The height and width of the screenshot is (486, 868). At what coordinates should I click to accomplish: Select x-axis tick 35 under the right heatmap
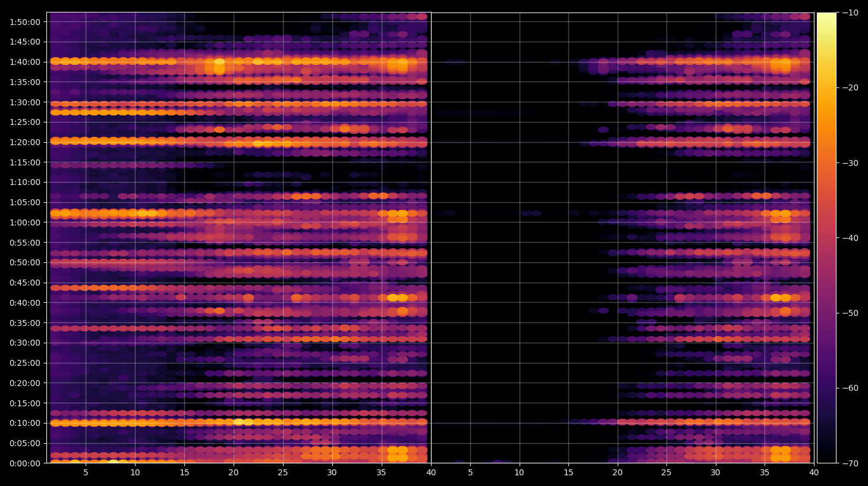pyautogui.click(x=765, y=473)
